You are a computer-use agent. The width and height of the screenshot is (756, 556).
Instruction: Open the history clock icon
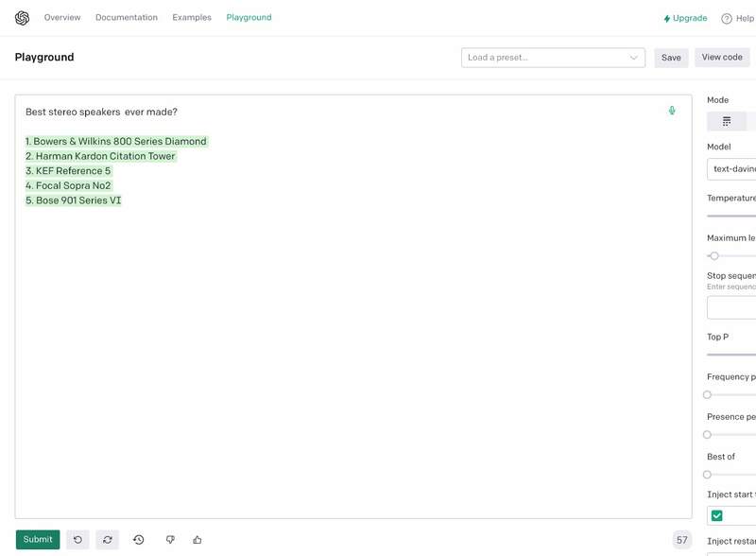click(x=138, y=540)
